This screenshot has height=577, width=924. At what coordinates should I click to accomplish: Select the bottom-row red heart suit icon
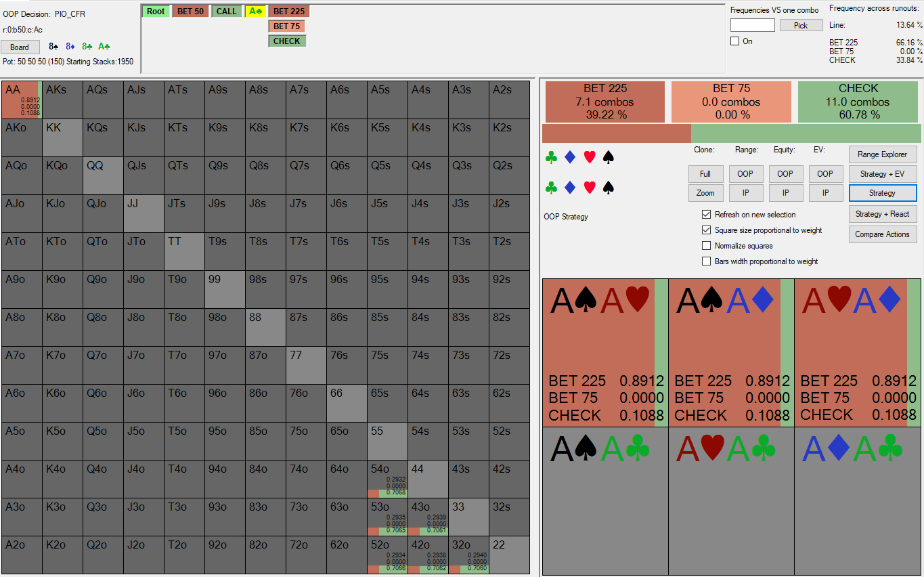point(590,188)
